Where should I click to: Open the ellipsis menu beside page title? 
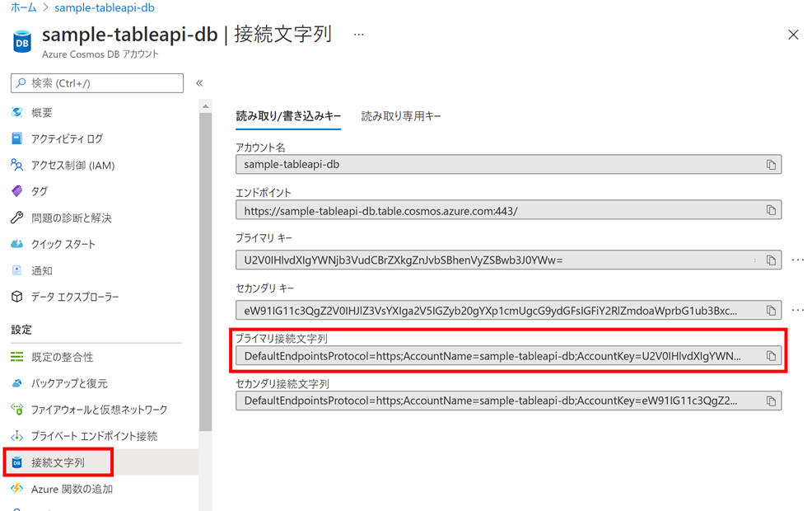coord(358,35)
